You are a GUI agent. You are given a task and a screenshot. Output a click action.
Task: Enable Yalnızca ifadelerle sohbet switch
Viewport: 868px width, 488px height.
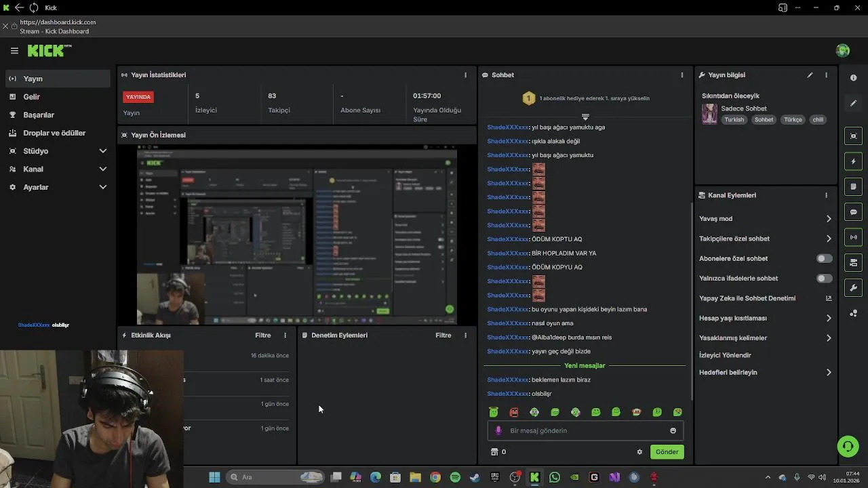(x=824, y=279)
